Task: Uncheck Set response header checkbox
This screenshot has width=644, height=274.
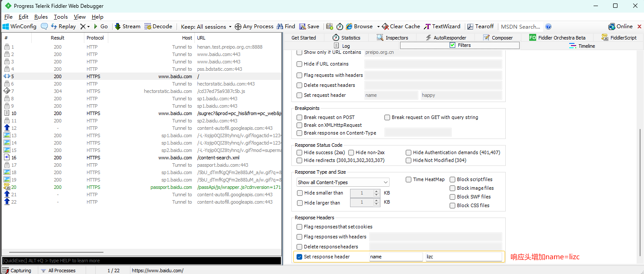Action: pos(299,257)
